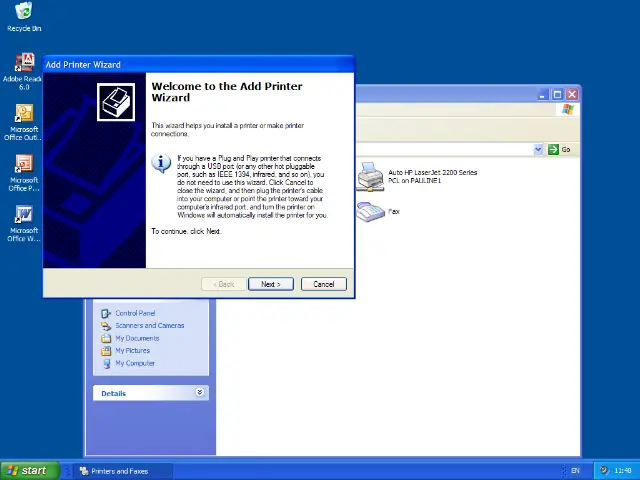
Task: Expand the Details panel chevron
Action: [x=200, y=392]
